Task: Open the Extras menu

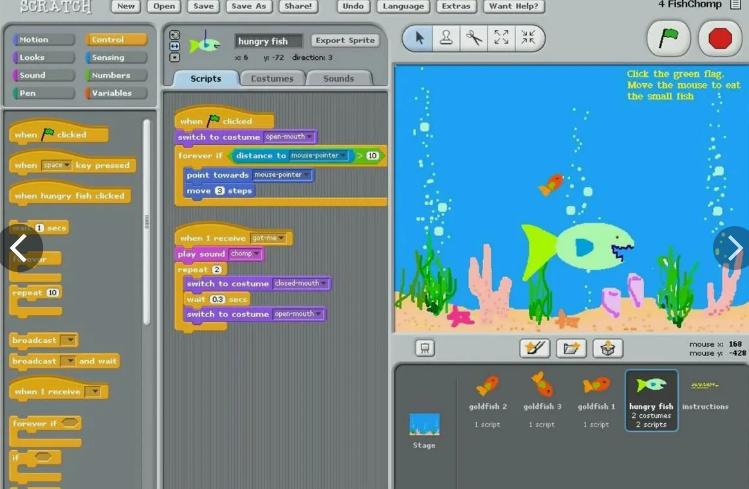Action: point(456,6)
